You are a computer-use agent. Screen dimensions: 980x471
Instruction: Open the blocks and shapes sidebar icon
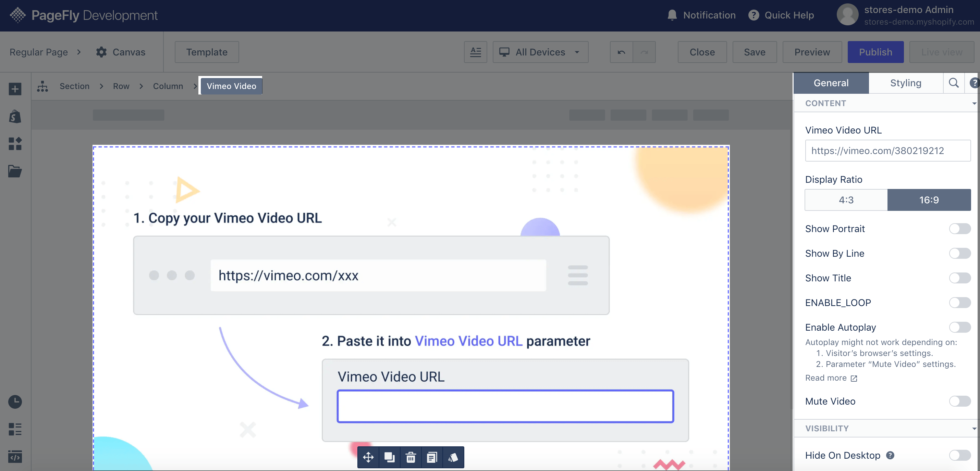coord(15,144)
